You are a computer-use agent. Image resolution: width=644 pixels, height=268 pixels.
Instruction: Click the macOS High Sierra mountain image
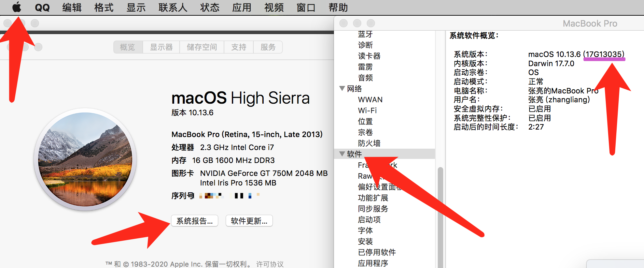pyautogui.click(x=85, y=160)
